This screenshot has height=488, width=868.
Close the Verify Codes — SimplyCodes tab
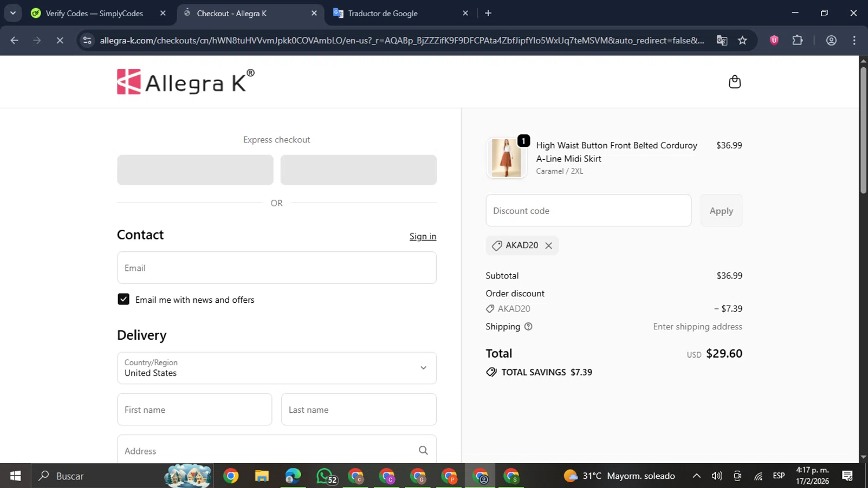(x=163, y=13)
